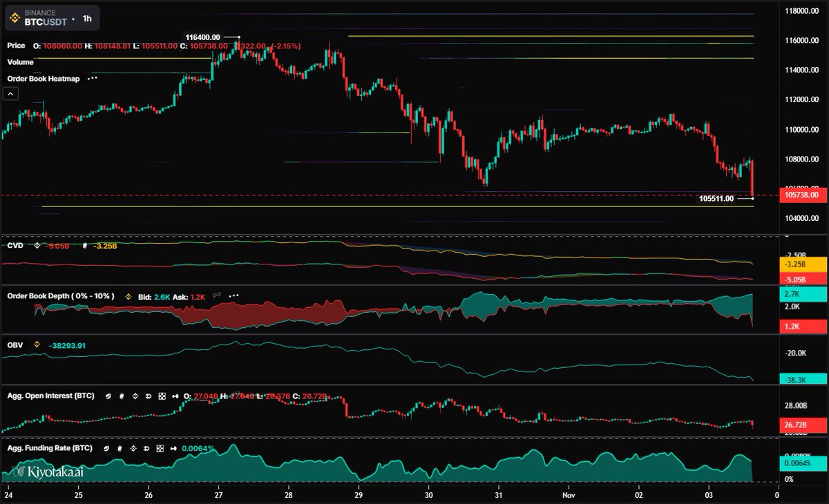Toggle the Price indicator label
This screenshot has width=829, height=504.
click(x=17, y=46)
